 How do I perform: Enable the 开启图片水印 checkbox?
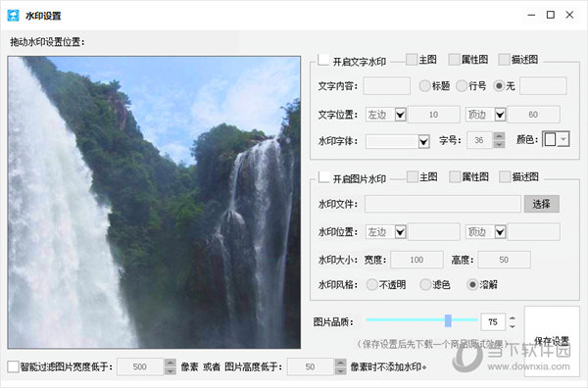pyautogui.click(x=323, y=177)
